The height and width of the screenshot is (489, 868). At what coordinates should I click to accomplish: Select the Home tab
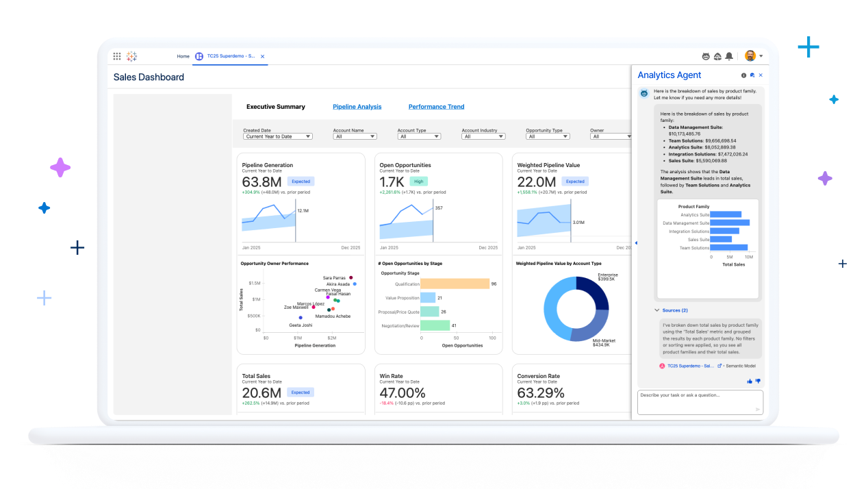click(183, 56)
